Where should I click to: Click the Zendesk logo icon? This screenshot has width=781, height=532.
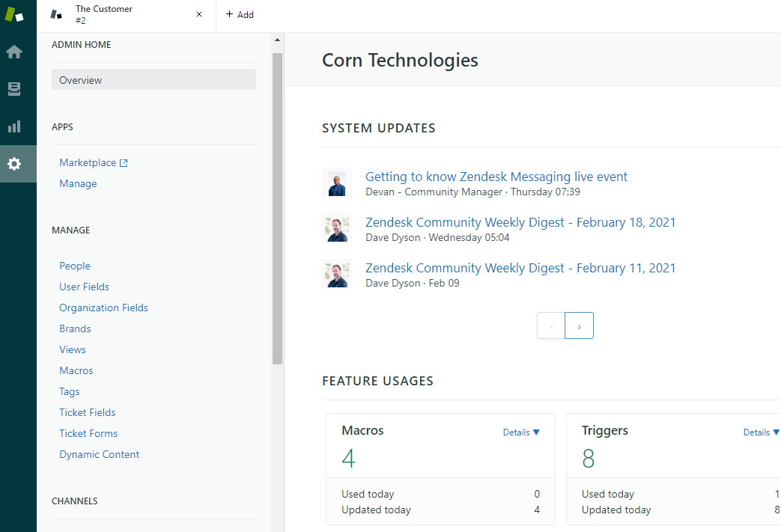(x=14, y=14)
